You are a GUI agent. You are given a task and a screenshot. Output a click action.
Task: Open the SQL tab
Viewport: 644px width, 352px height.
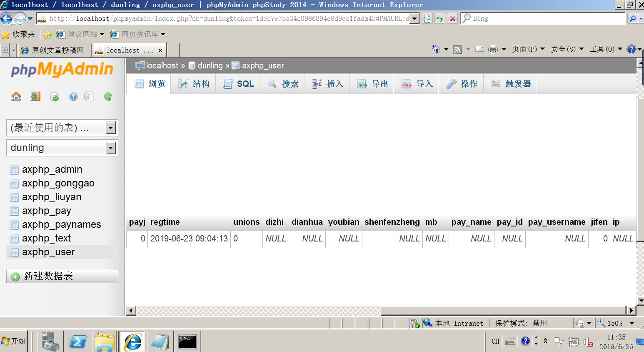click(238, 84)
